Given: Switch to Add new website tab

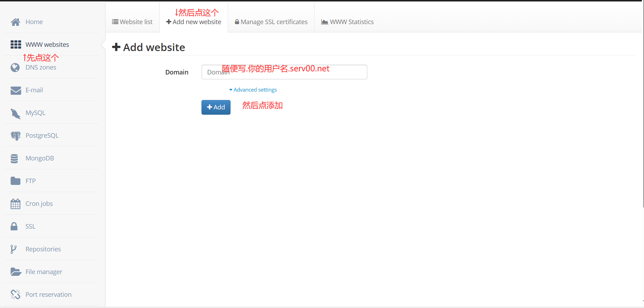Looking at the screenshot, I should click(193, 22).
